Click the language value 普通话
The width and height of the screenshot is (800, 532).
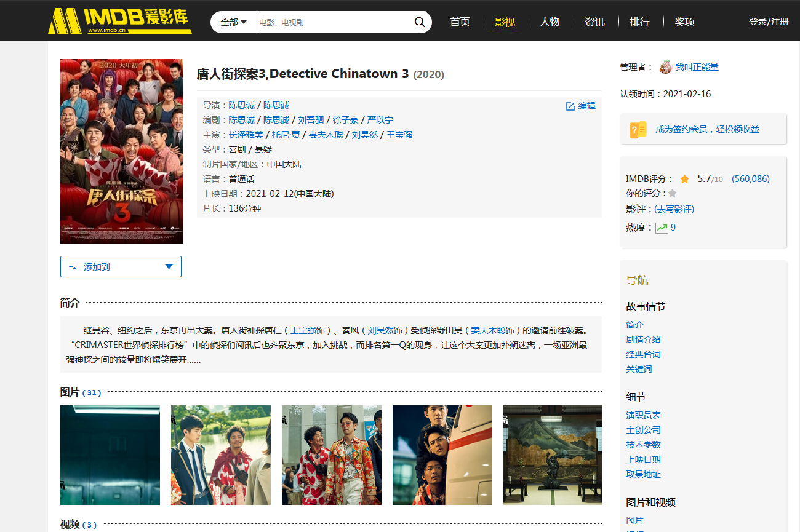coord(242,179)
